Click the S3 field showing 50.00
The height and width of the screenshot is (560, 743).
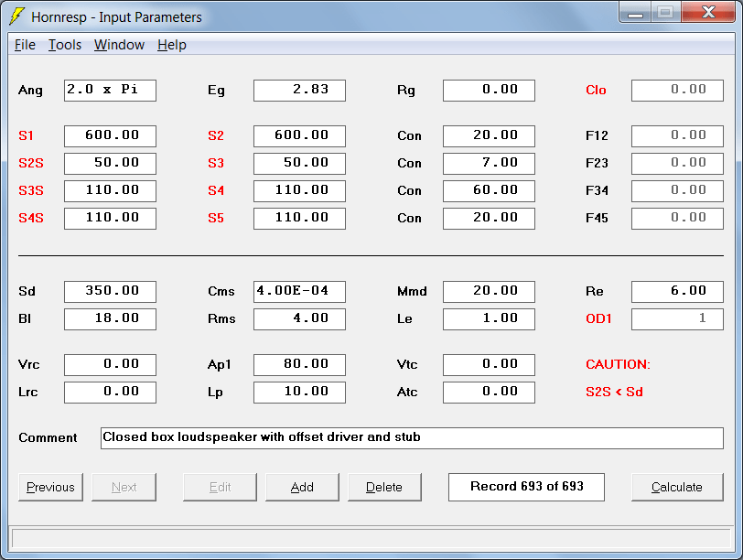coord(299,164)
